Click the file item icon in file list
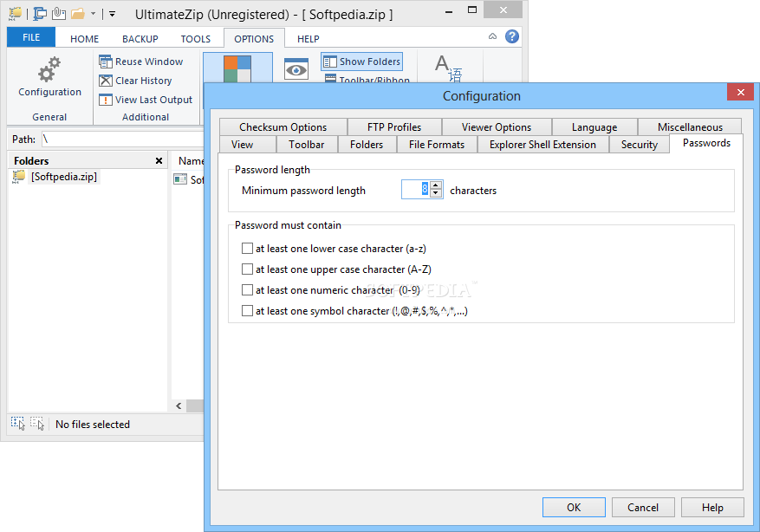 click(180, 179)
